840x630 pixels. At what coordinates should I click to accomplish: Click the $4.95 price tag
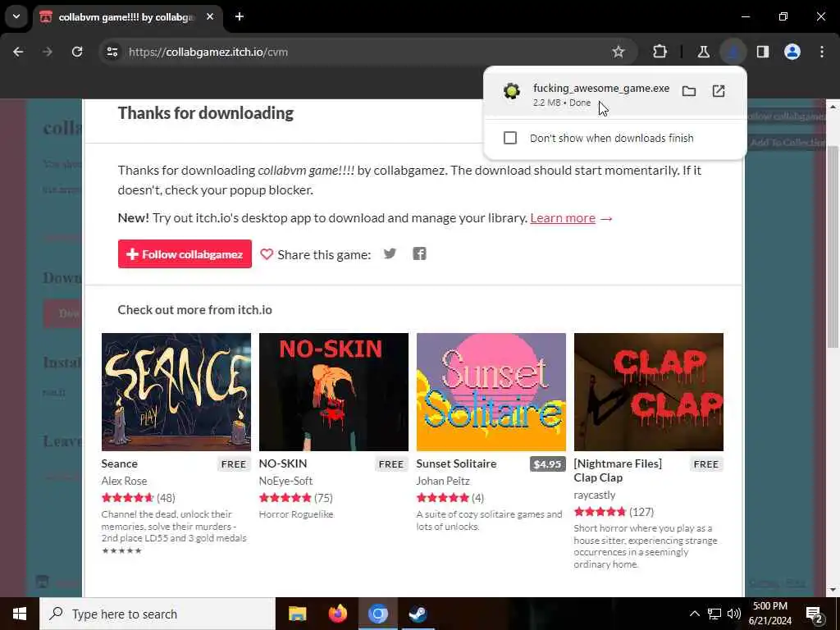[x=547, y=464]
